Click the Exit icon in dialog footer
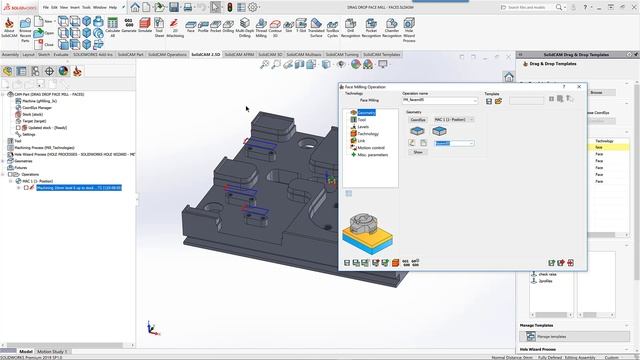The image size is (640, 360). click(x=570, y=263)
